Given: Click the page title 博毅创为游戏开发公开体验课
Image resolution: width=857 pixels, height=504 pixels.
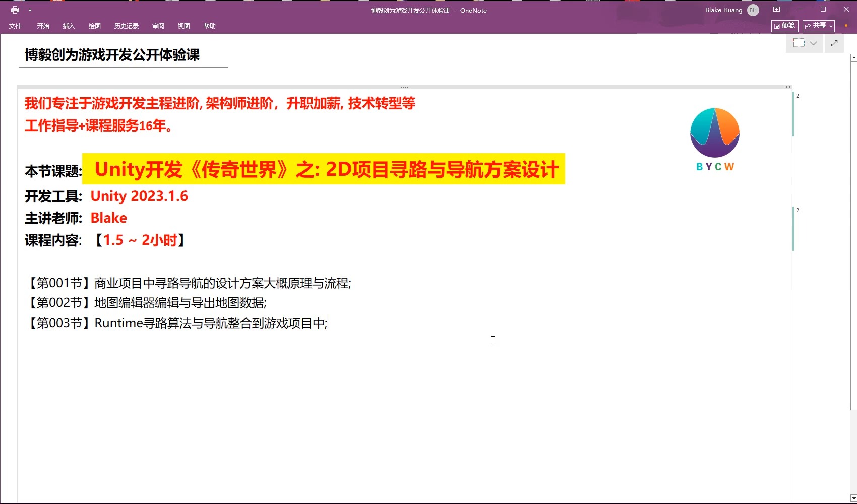Looking at the screenshot, I should (112, 55).
